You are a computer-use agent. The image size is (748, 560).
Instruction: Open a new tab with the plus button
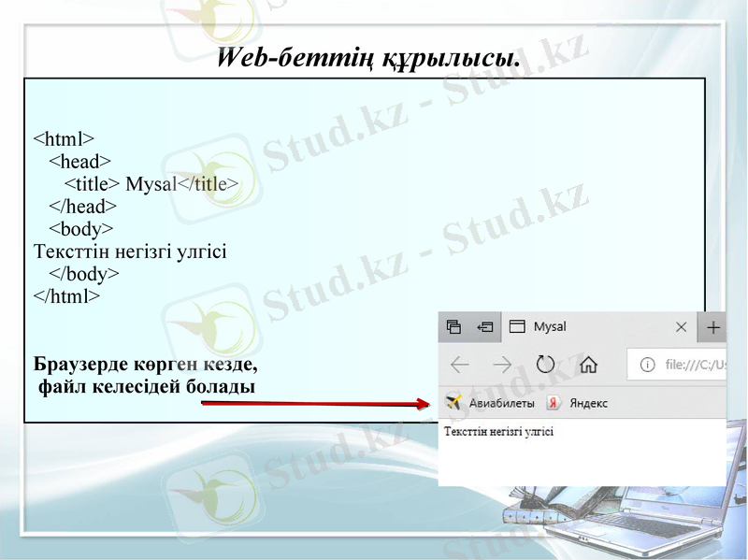tap(712, 326)
